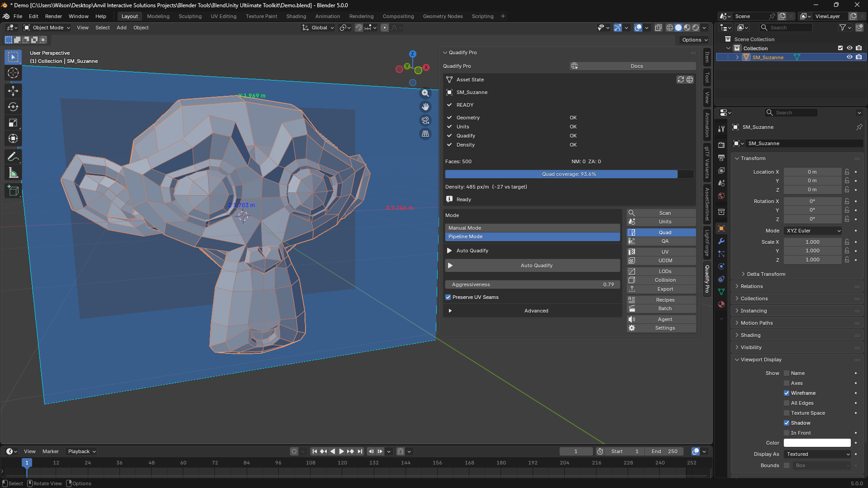
Task: Open the Object Data mesh properties tab
Action: click(x=721, y=292)
